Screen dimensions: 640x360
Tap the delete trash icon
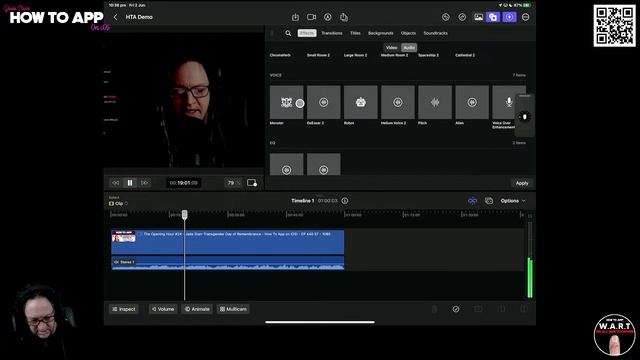point(434,309)
